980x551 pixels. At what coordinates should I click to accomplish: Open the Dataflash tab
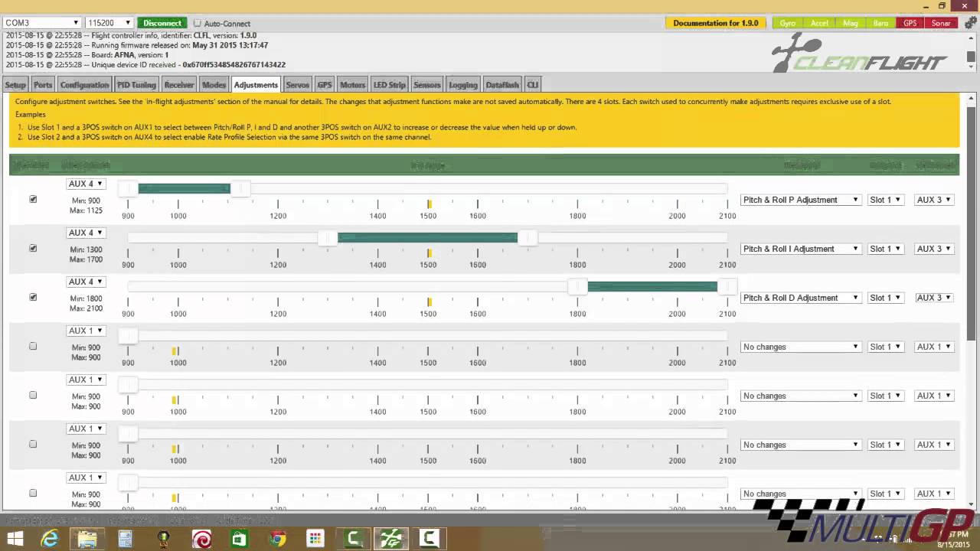502,85
